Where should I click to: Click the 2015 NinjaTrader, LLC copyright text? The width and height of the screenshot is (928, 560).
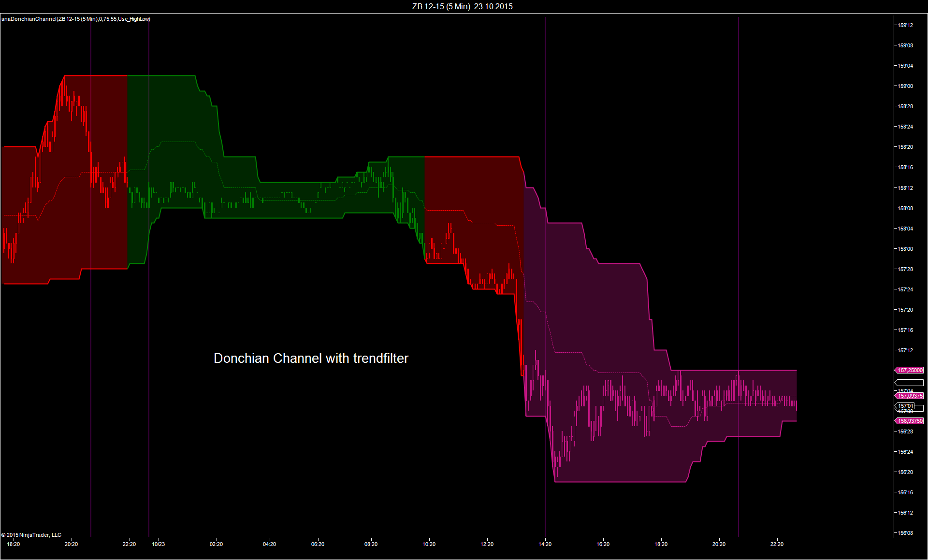click(x=31, y=535)
